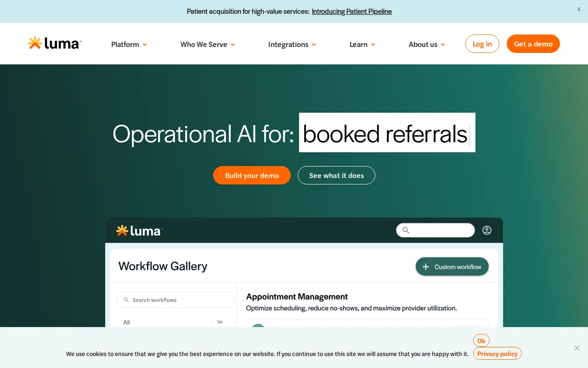Click the 34 count badge

tap(220, 322)
